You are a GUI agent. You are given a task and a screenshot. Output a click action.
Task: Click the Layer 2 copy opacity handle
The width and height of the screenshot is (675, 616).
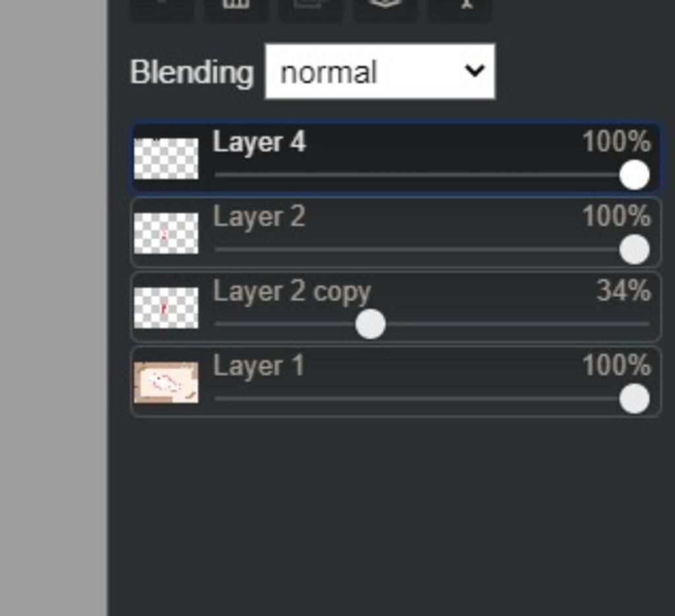pos(370,324)
